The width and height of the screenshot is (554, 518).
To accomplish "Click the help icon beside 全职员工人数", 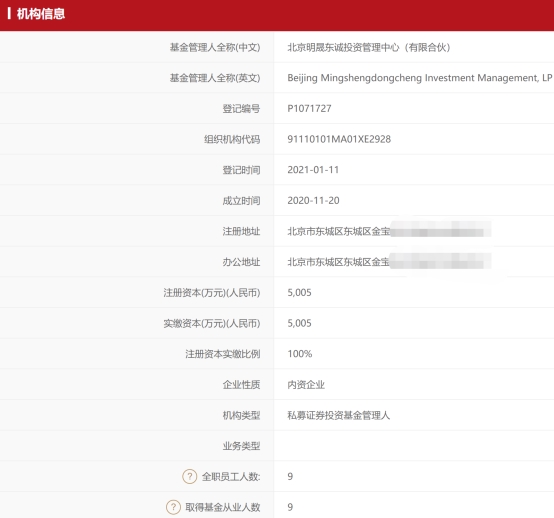I will click(x=189, y=476).
